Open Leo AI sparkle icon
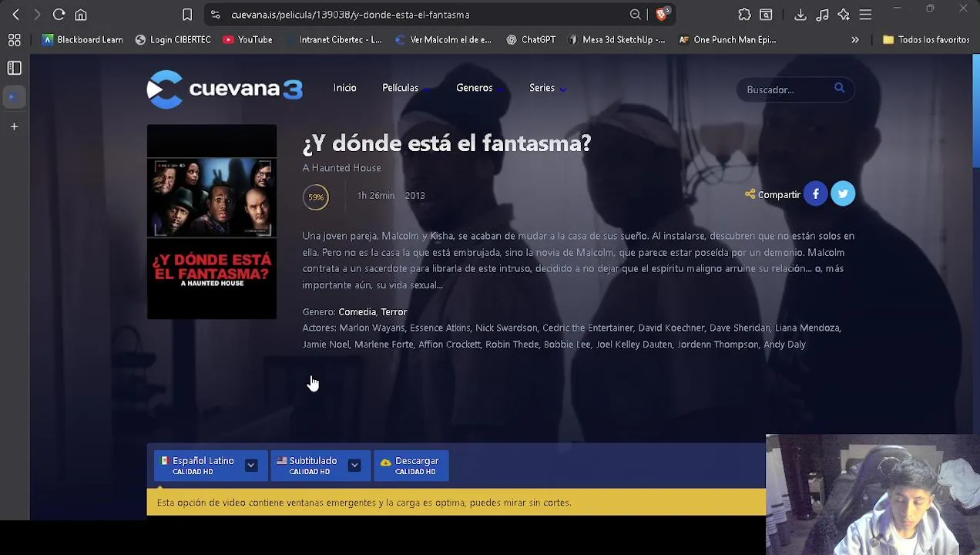 point(844,15)
